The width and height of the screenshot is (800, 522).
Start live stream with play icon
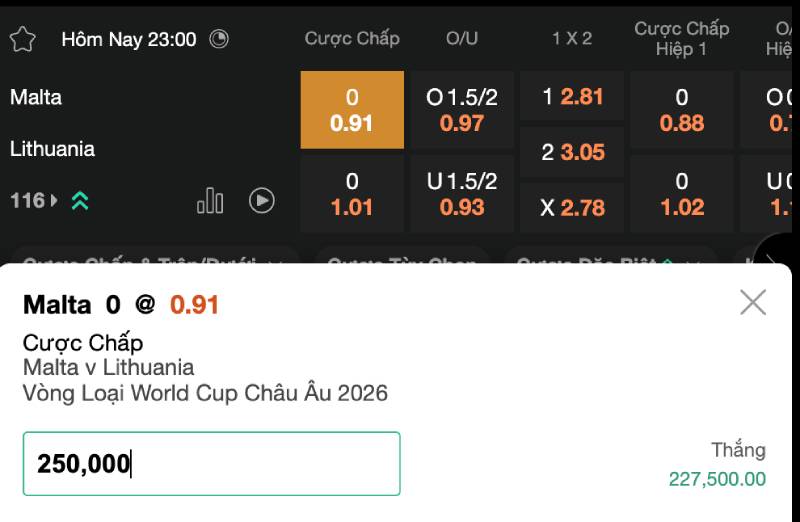pyautogui.click(x=262, y=201)
